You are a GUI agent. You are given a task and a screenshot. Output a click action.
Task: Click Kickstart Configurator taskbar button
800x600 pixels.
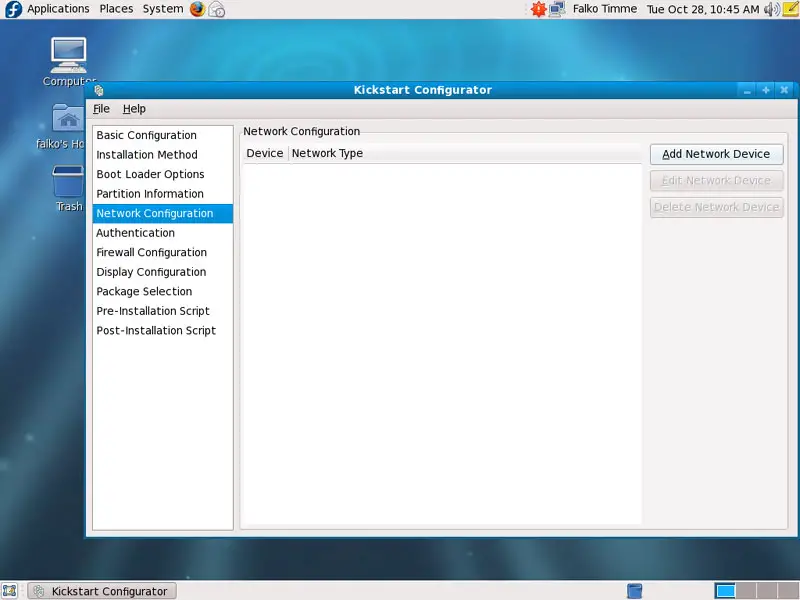coord(102,591)
